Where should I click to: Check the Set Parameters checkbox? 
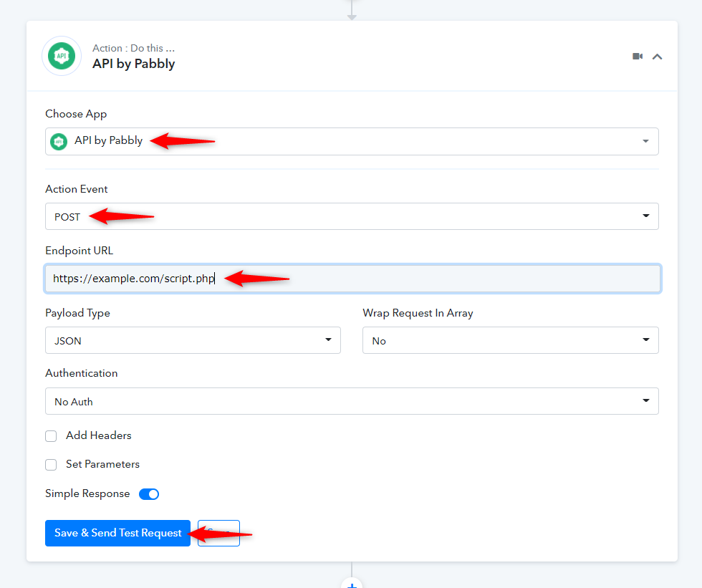point(51,465)
